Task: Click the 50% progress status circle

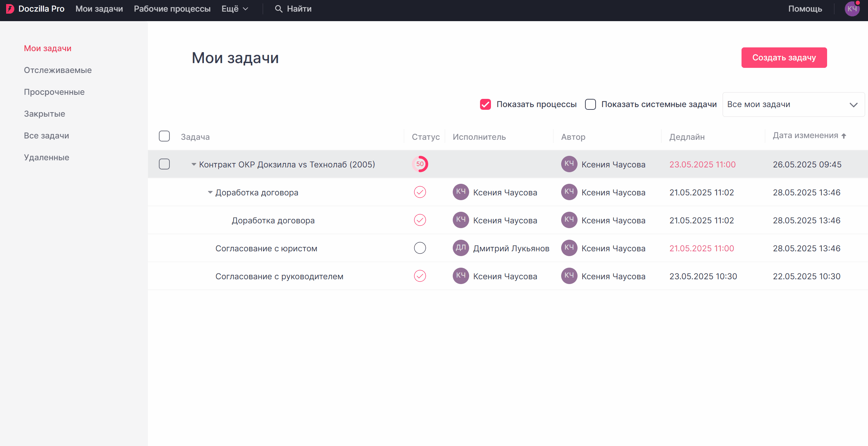Action: pyautogui.click(x=420, y=164)
